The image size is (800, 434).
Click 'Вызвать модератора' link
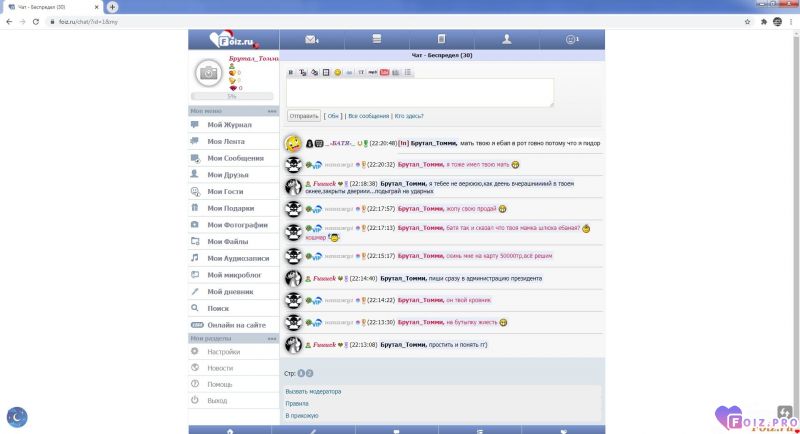tap(313, 391)
